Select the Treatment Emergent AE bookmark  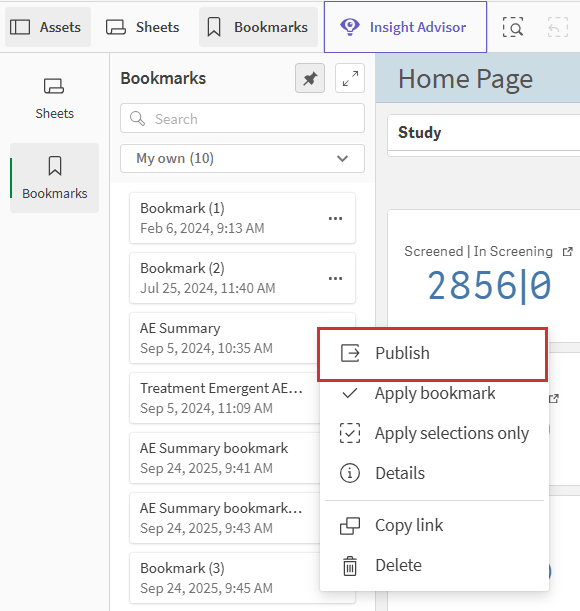[224, 398]
